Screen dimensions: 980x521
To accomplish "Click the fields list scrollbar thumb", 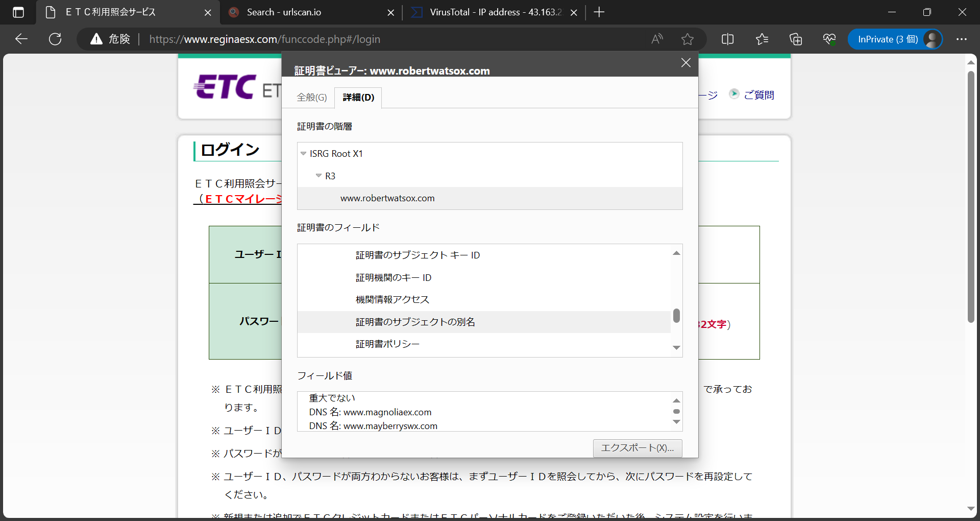I will [676, 315].
